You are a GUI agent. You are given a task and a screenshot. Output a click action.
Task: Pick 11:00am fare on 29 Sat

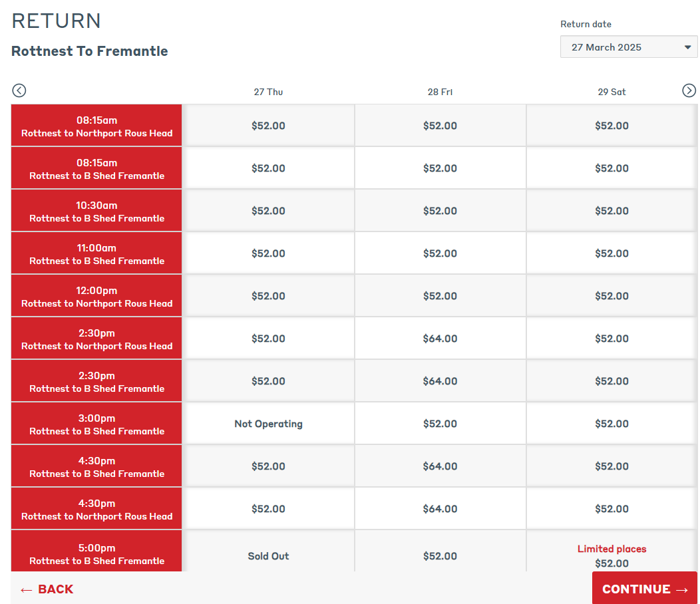pos(612,253)
